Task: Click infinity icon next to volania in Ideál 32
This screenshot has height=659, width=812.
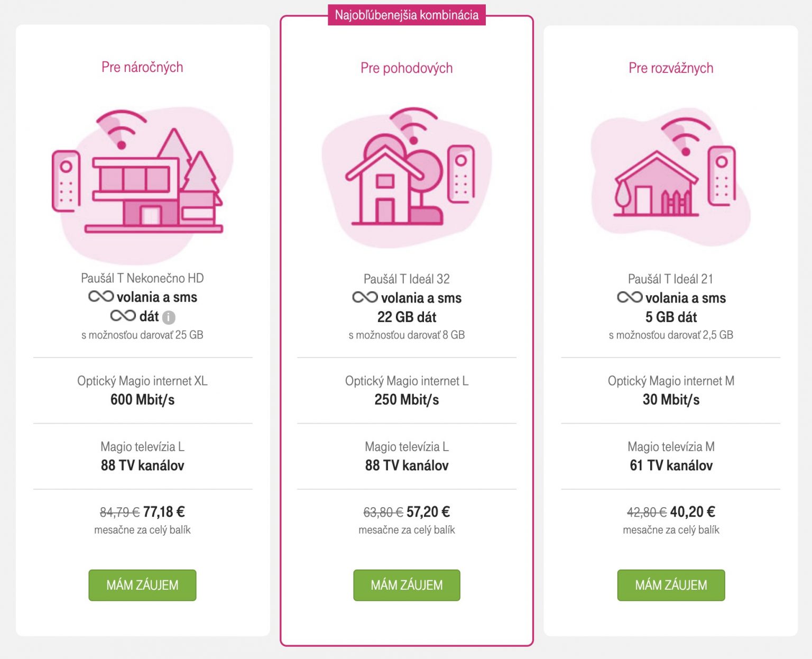Action: pos(365,298)
